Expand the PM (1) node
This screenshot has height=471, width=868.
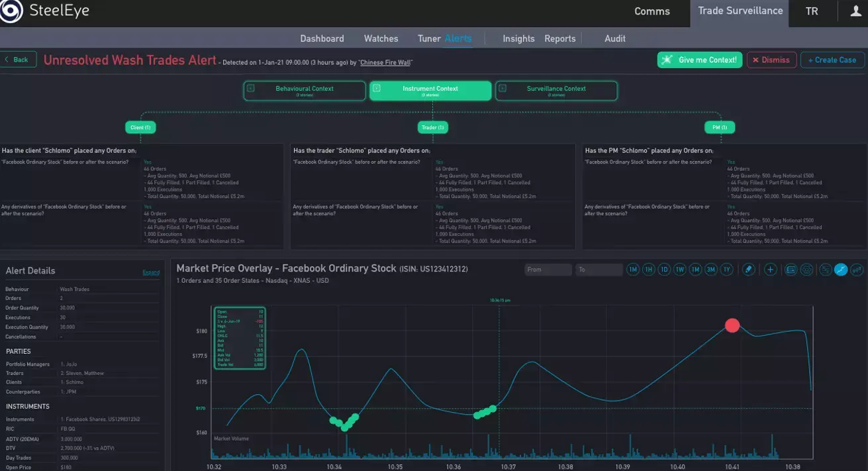pyautogui.click(x=720, y=127)
